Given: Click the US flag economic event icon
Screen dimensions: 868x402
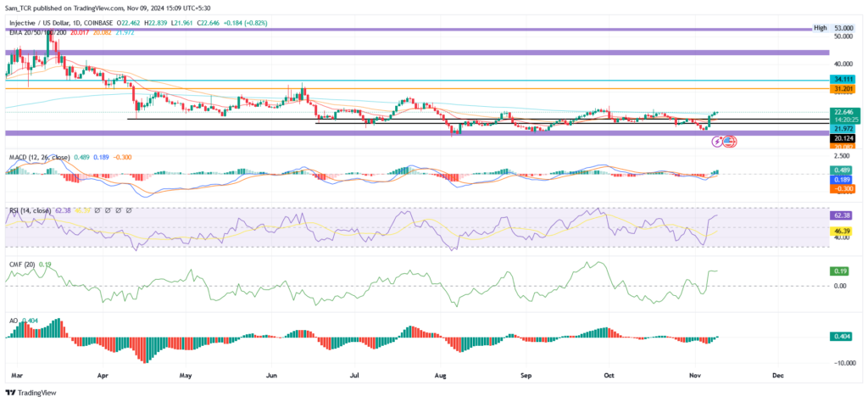Looking at the screenshot, I should tap(730, 142).
